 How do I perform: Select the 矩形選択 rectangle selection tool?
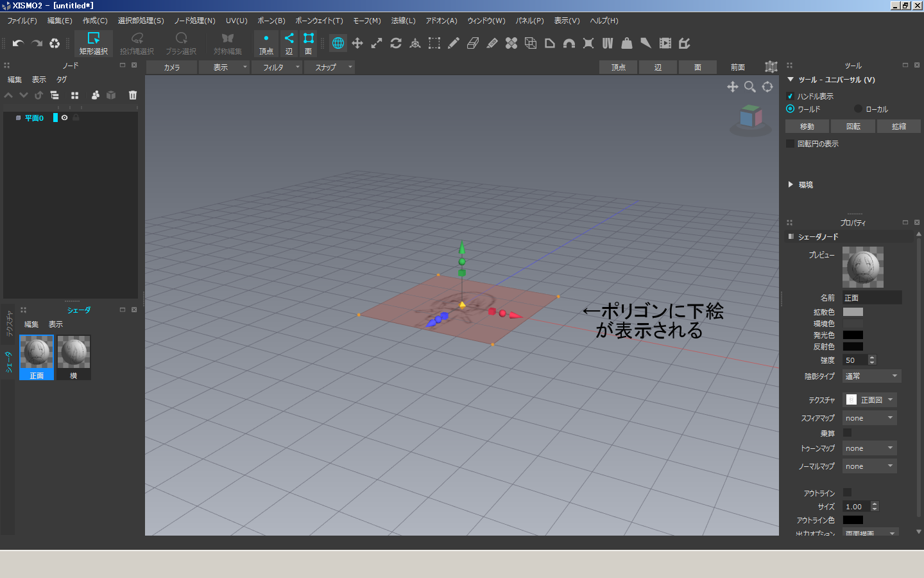coord(94,44)
